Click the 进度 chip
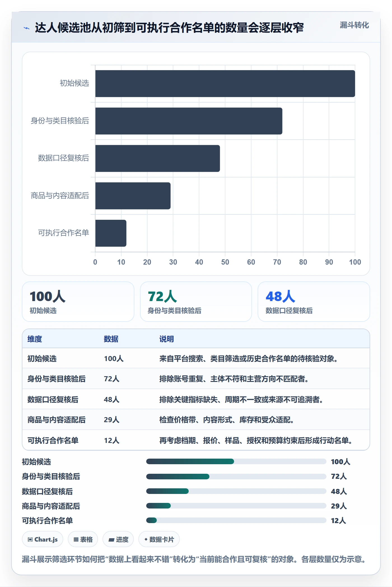Image resolution: width=392 pixels, height=587 pixels. (x=118, y=539)
